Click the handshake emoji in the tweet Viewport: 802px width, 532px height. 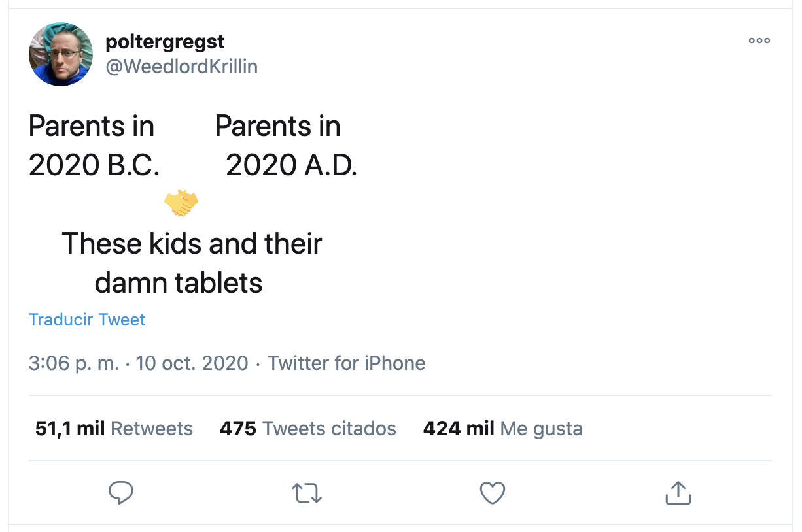coord(181,203)
